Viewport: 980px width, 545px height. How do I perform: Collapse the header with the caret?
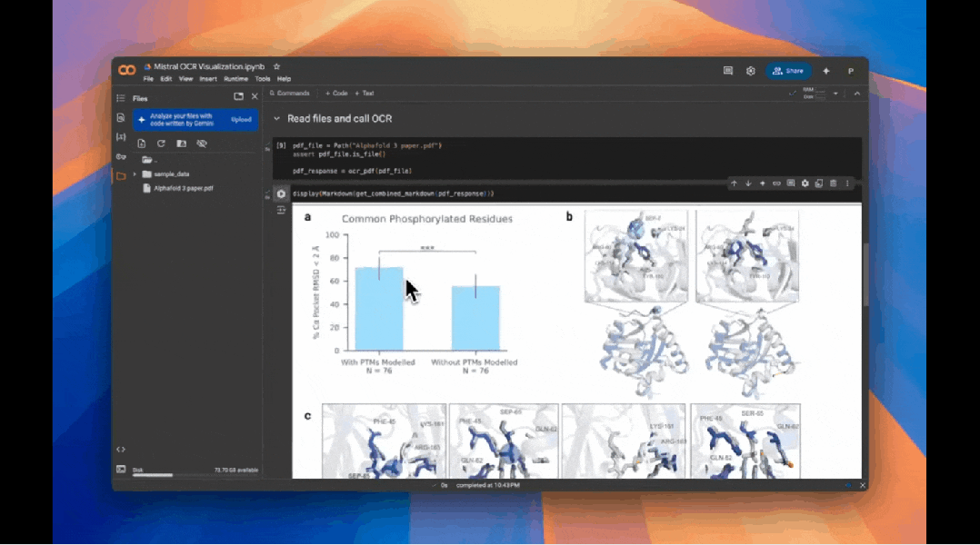coord(857,94)
